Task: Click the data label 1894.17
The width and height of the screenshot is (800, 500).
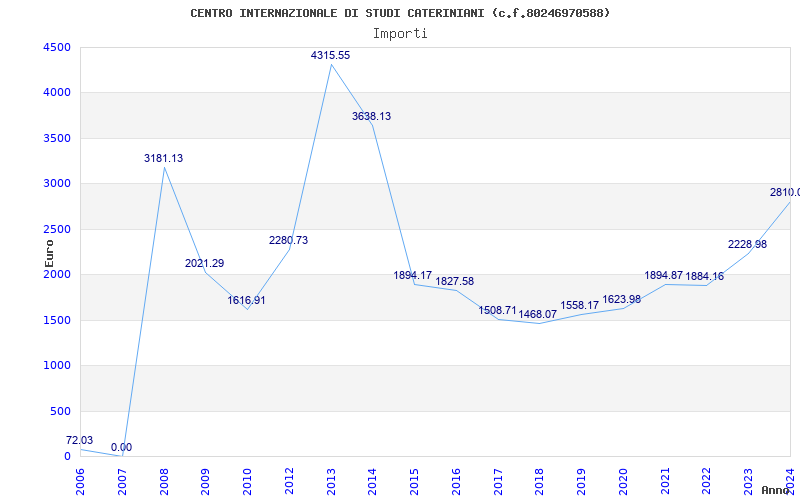Action: pos(413,276)
